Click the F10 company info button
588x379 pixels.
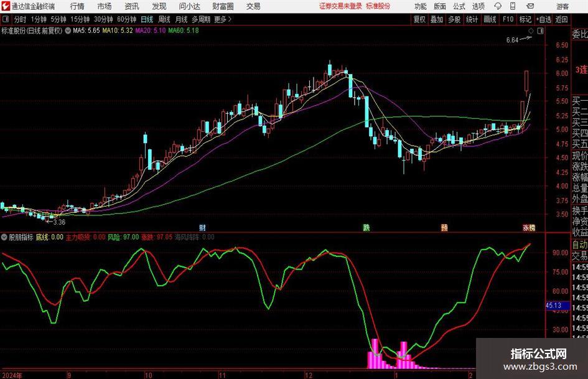coord(508,19)
